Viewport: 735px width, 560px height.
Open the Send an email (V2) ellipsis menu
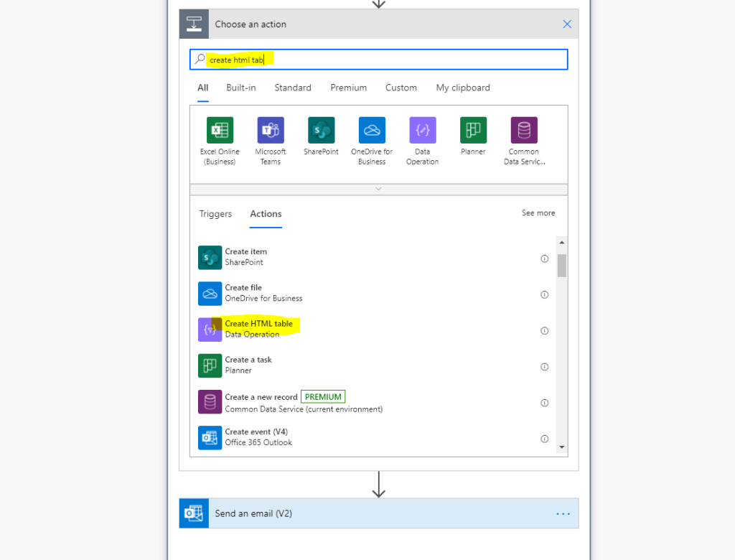point(563,514)
